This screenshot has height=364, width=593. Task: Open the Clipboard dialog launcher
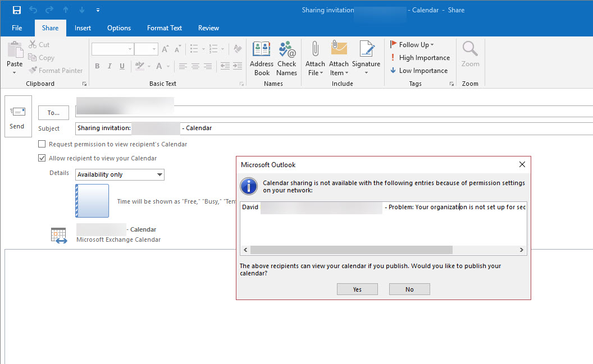coord(84,84)
